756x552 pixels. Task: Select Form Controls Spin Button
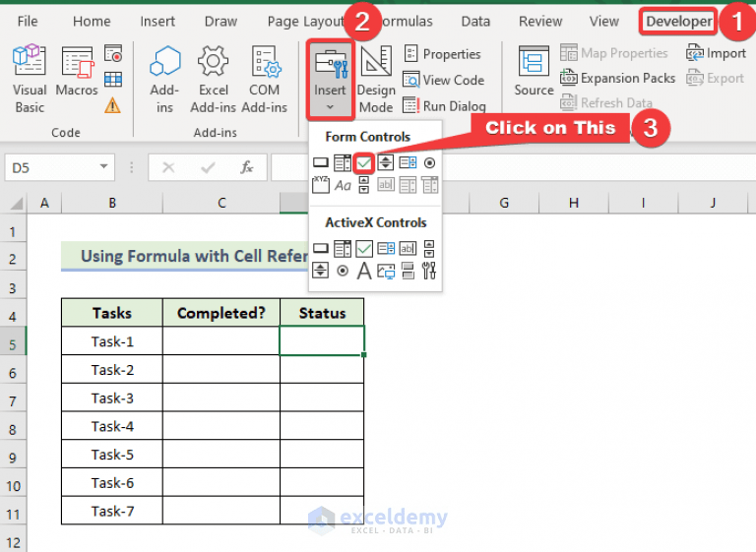tap(385, 163)
